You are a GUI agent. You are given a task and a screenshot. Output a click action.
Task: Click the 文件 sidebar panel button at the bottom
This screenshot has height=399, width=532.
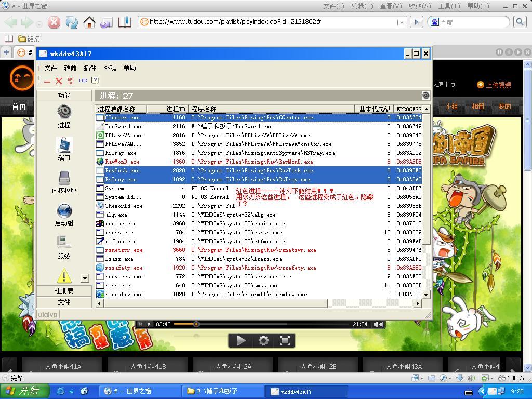click(x=64, y=302)
